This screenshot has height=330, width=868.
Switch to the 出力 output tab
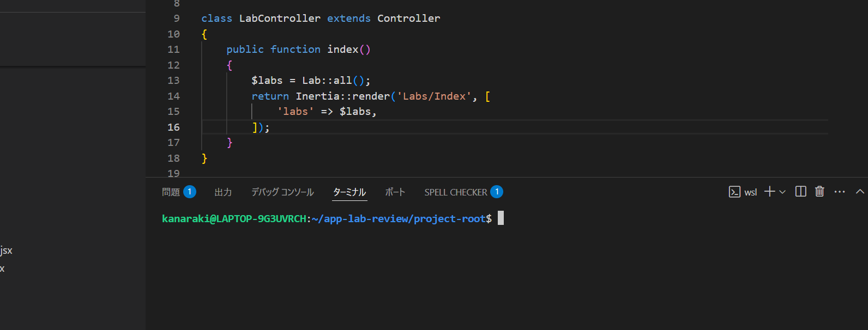[x=223, y=192]
